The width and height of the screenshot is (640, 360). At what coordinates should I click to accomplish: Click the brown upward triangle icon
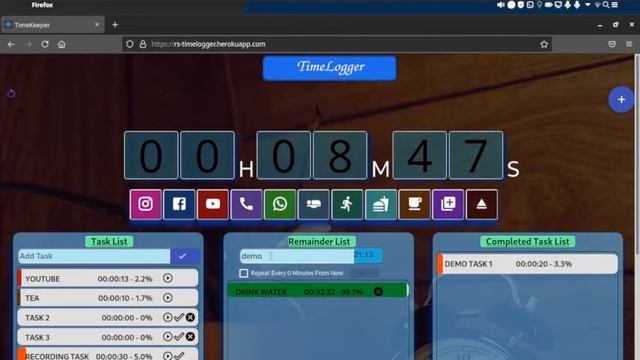482,204
